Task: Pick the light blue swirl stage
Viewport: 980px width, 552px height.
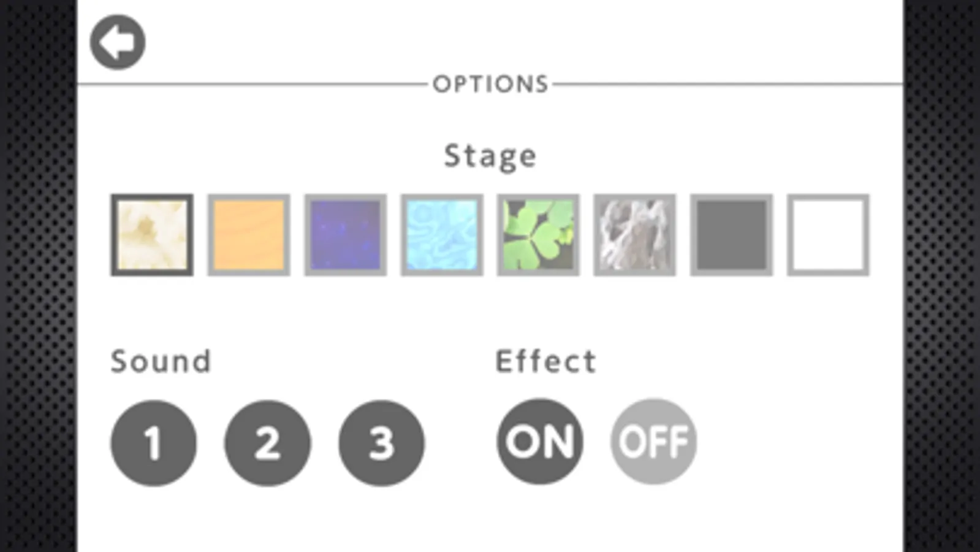Action: click(442, 235)
